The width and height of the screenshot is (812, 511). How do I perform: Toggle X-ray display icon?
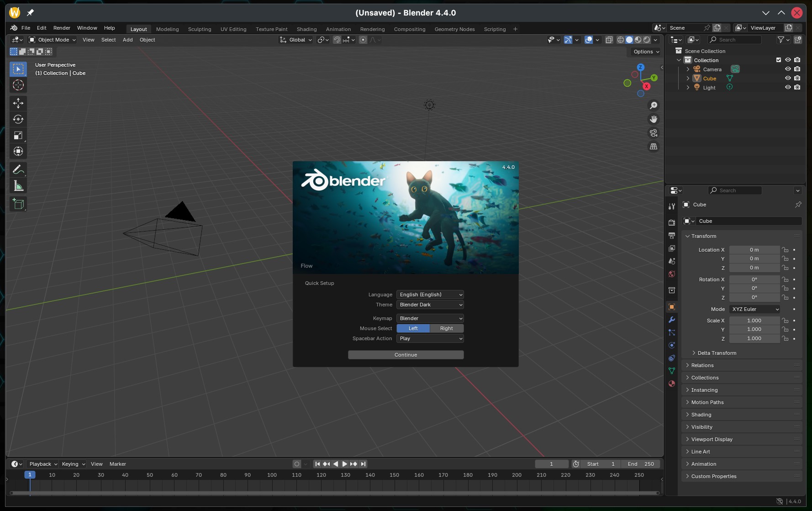pyautogui.click(x=609, y=40)
